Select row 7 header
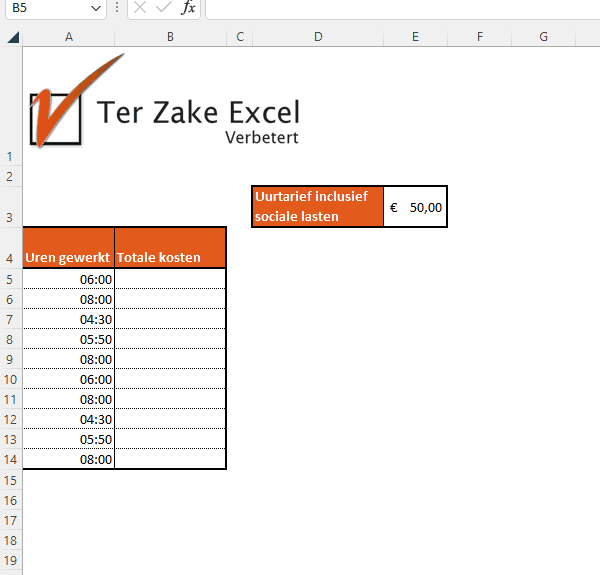Viewport: 600px width, 575px height. pos(11,319)
